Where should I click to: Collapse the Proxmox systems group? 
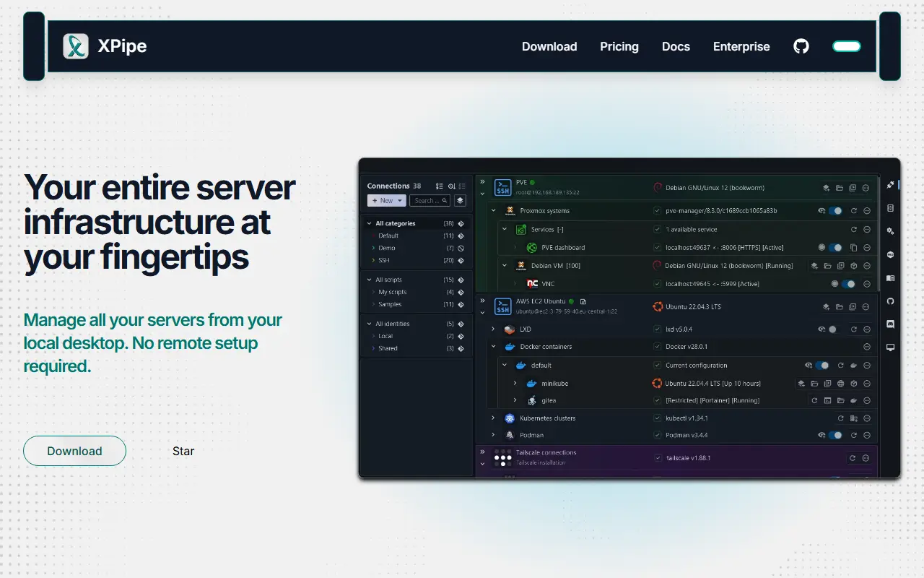(x=494, y=211)
